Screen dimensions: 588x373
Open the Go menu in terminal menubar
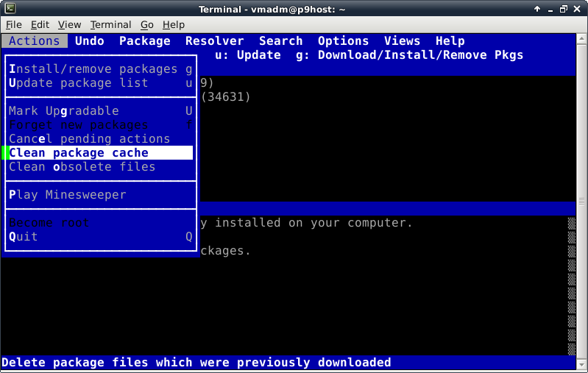(x=147, y=25)
